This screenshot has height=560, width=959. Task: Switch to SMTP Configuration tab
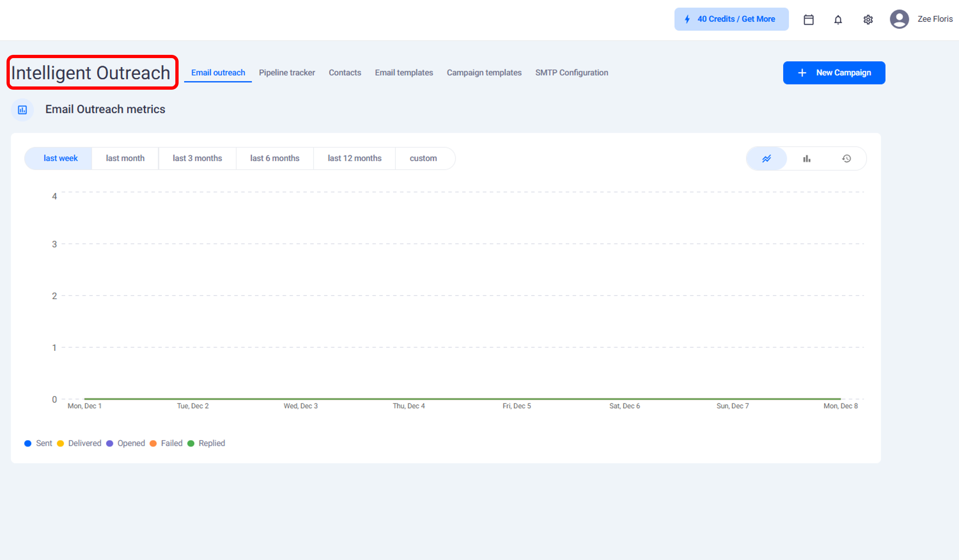[571, 72]
